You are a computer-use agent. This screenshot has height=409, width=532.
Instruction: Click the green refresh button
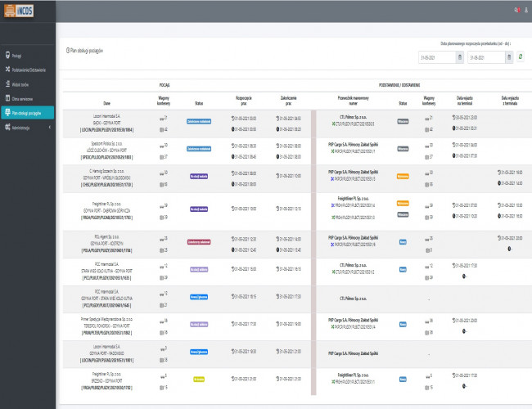(x=521, y=57)
